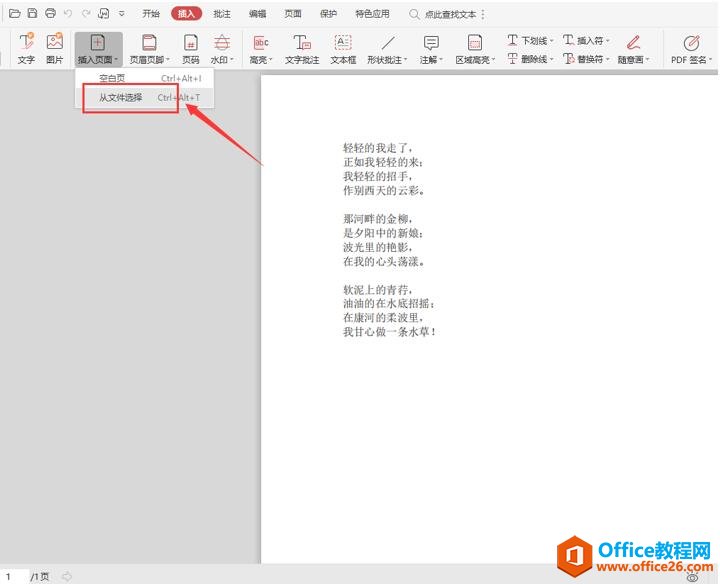720x584 pixels.
Task: Select the 图片 insert image tool
Action: coord(54,49)
